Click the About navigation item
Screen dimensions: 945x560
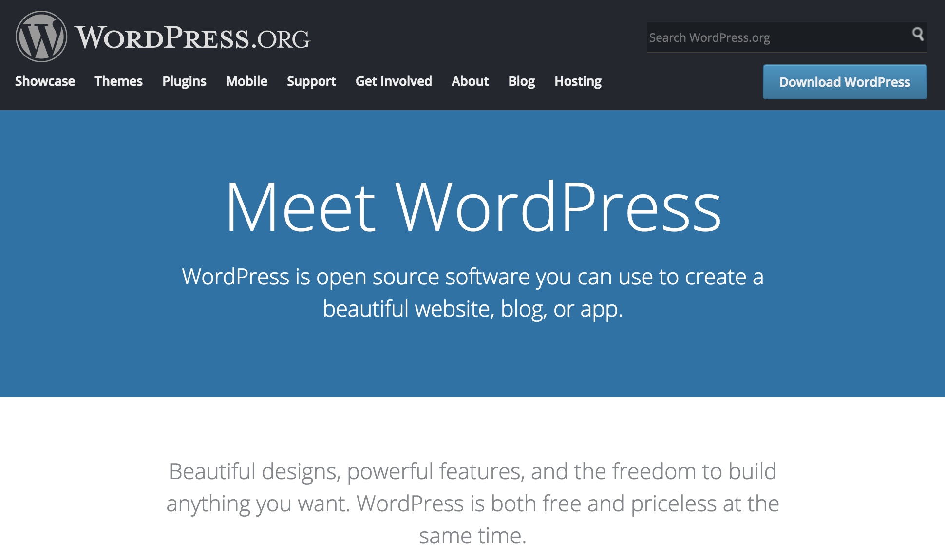pos(470,81)
